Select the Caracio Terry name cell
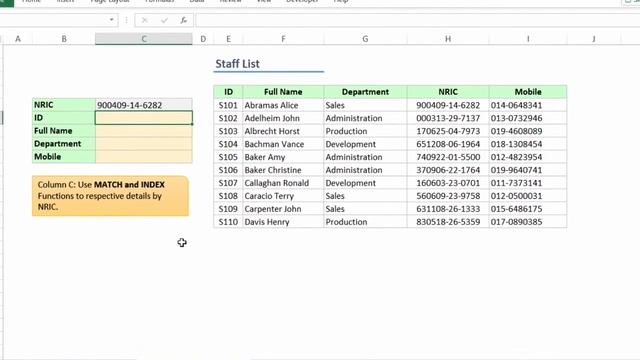The image size is (640, 360). coord(283,196)
